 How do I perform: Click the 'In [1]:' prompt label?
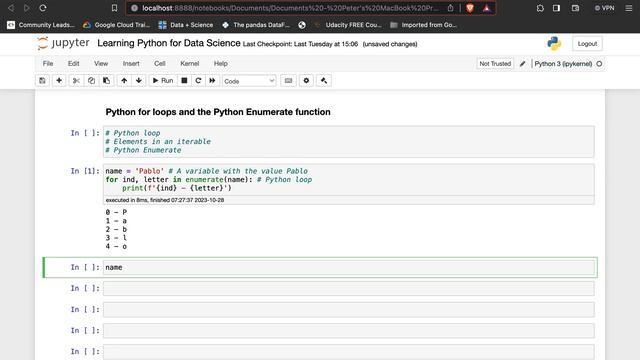[85, 171]
